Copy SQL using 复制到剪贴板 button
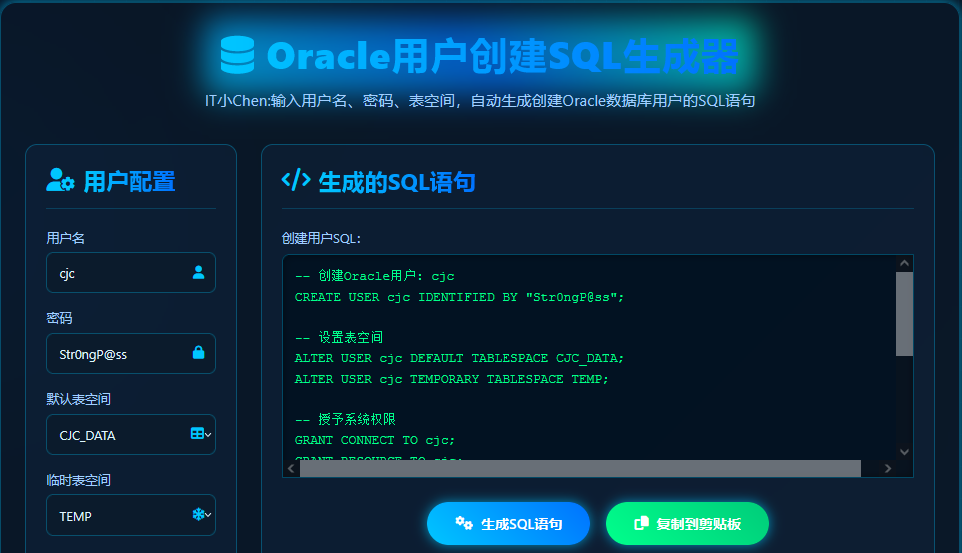 point(687,524)
